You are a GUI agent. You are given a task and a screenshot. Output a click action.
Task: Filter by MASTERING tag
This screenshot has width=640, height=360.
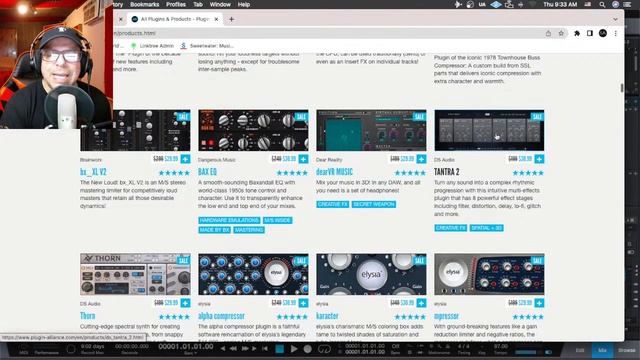[249, 230]
